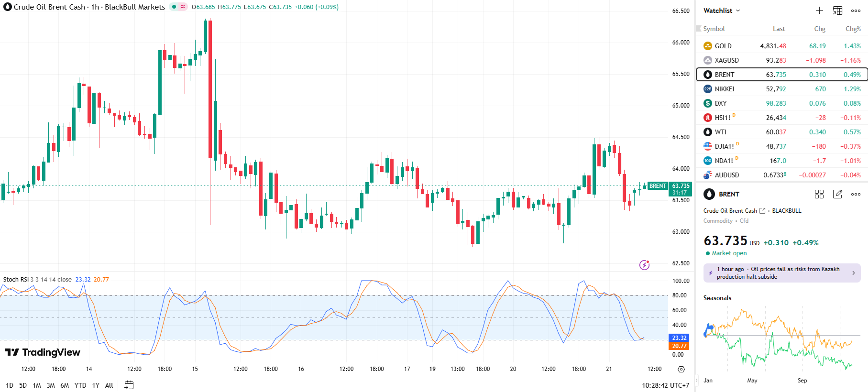Open chart settings gear on time axis
The image size is (868, 392).
(x=681, y=369)
